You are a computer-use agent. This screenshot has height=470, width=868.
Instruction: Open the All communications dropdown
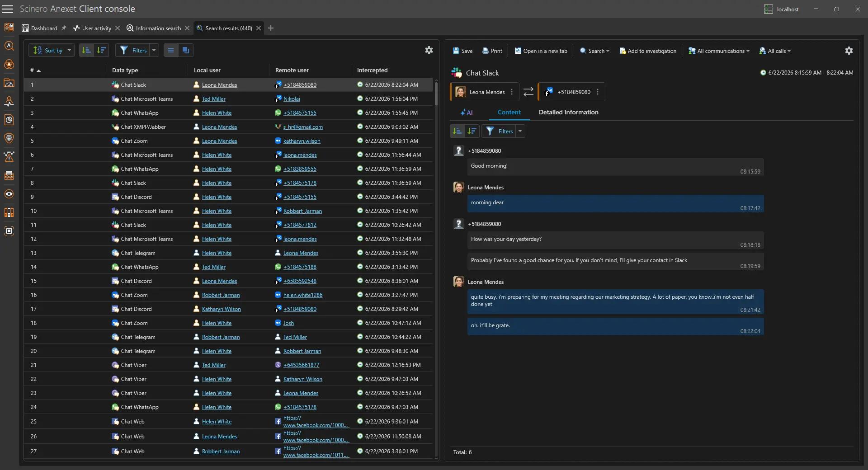coord(719,51)
